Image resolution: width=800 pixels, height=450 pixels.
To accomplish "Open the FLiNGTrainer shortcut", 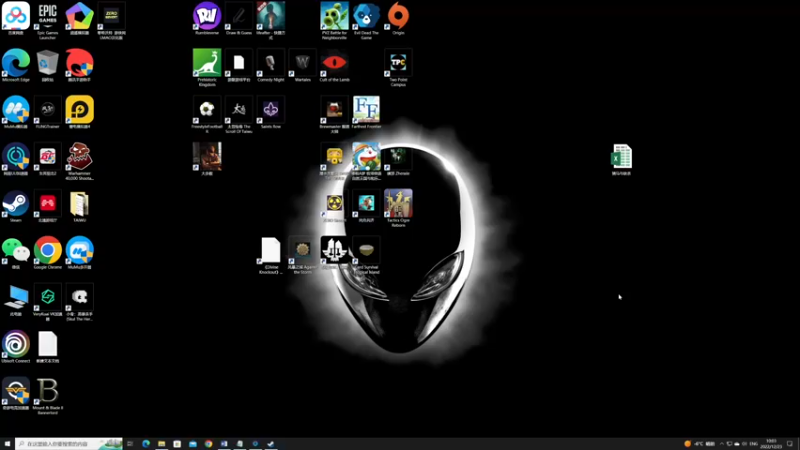I will (x=47, y=112).
